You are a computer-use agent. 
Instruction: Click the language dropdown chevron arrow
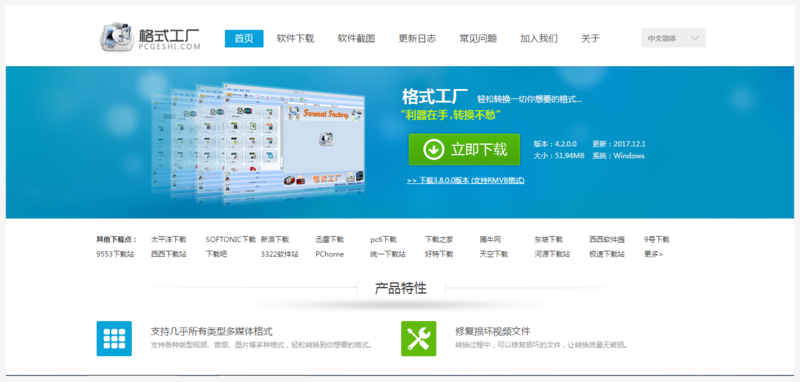click(x=695, y=38)
